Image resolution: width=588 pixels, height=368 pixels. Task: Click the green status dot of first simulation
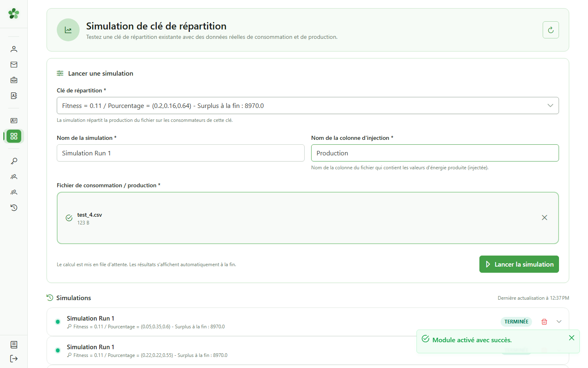58,322
